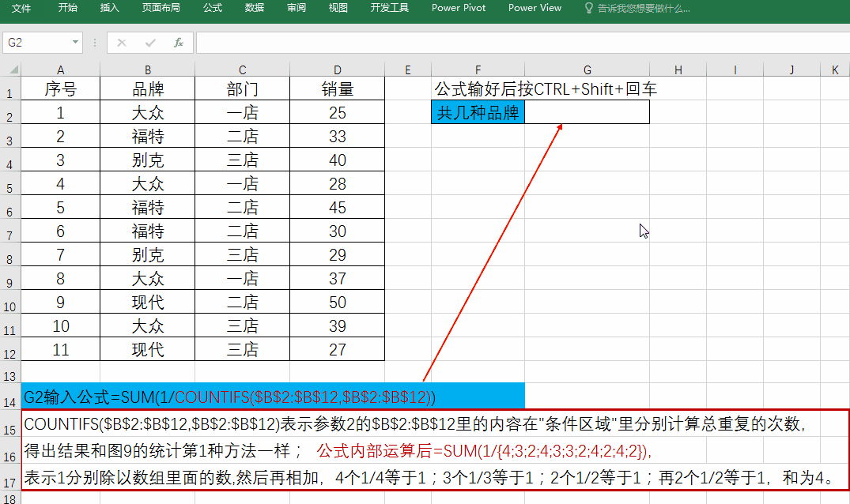Click the formula bar cancel X icon

[x=122, y=43]
